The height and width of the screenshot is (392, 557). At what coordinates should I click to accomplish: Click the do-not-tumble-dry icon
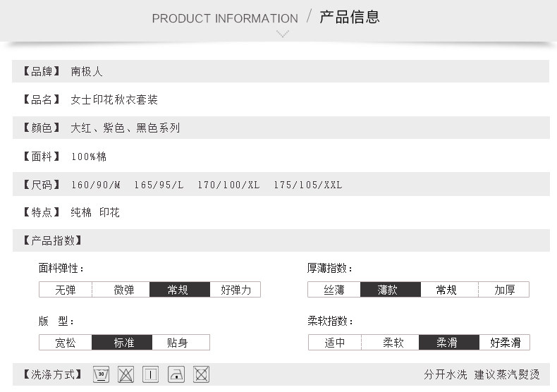click(x=201, y=374)
